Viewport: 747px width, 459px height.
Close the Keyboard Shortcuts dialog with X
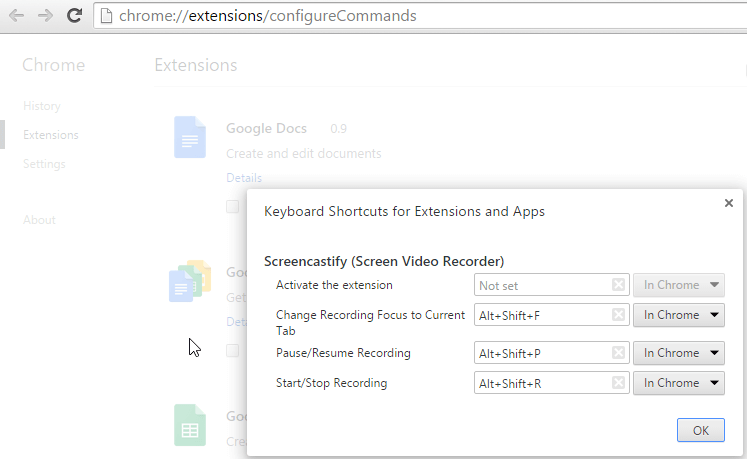pos(728,203)
